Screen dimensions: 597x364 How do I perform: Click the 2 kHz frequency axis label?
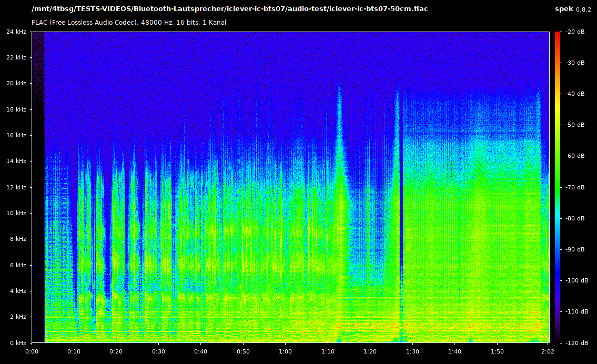point(18,317)
